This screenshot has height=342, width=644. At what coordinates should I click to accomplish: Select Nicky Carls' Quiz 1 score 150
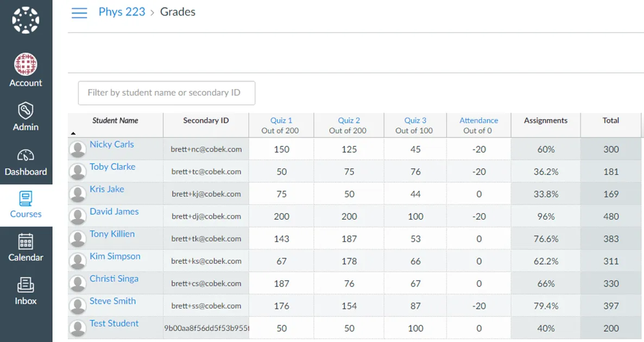point(281,149)
